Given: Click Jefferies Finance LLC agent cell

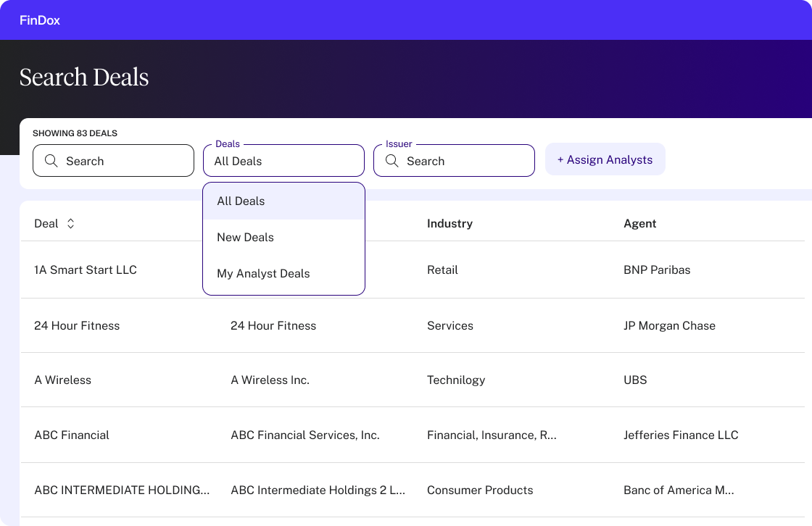Looking at the screenshot, I should point(681,435).
